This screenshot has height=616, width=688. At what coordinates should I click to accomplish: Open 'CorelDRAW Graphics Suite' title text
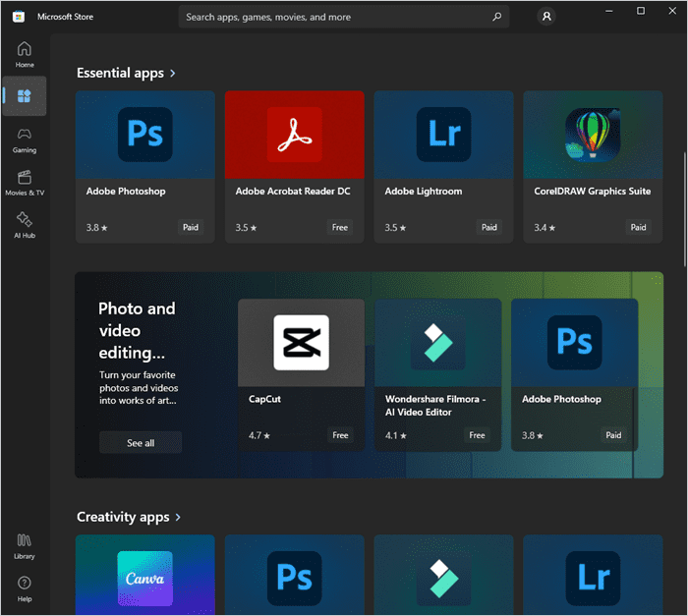pyautogui.click(x=593, y=192)
